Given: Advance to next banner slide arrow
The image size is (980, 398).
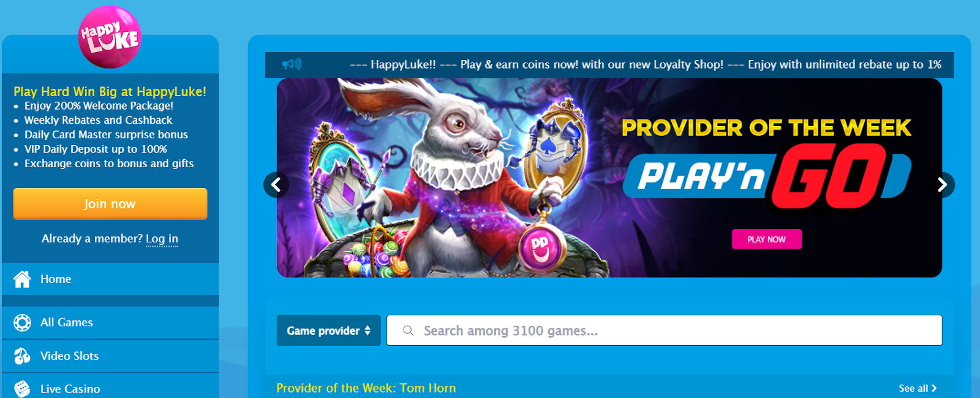Looking at the screenshot, I should (942, 184).
